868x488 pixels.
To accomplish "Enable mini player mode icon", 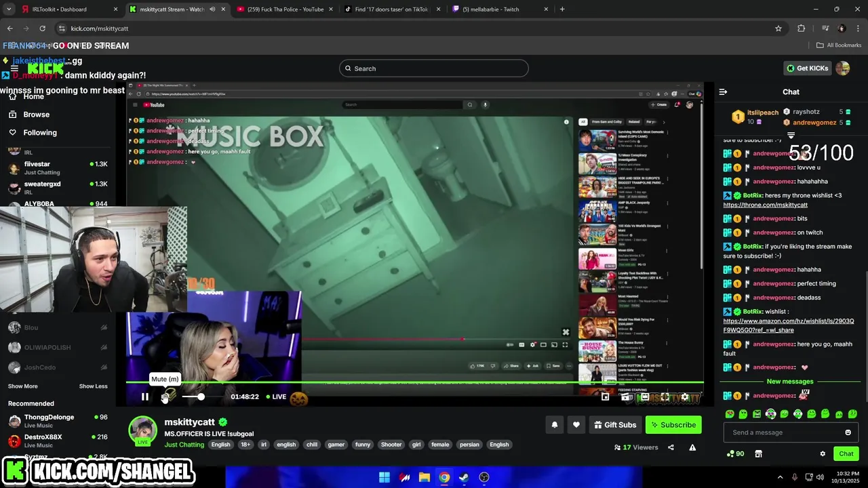I will [606, 397].
